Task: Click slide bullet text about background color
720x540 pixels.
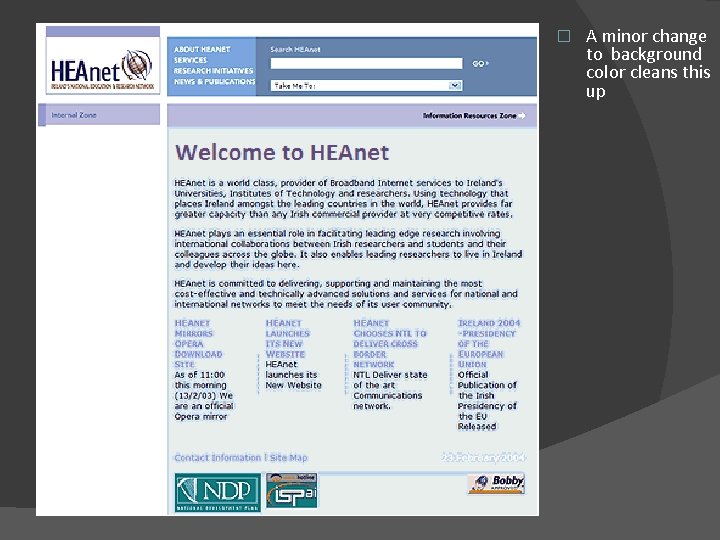Action: tap(647, 63)
